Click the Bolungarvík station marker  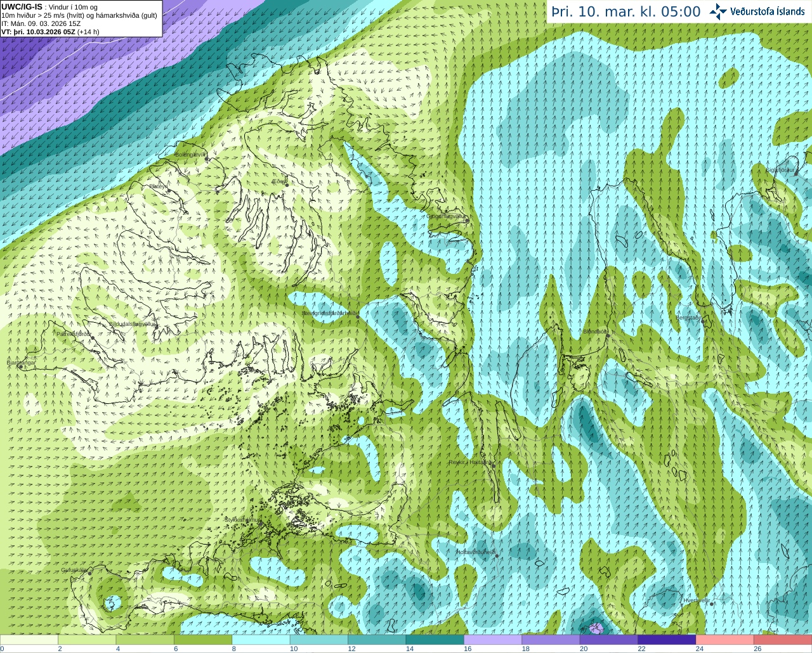coord(206,160)
